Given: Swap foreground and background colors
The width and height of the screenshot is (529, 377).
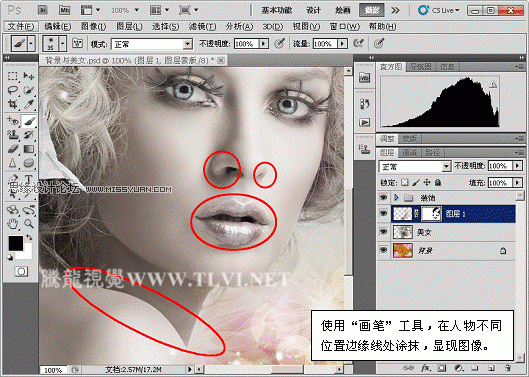Looking at the screenshot, I should click(x=29, y=237).
